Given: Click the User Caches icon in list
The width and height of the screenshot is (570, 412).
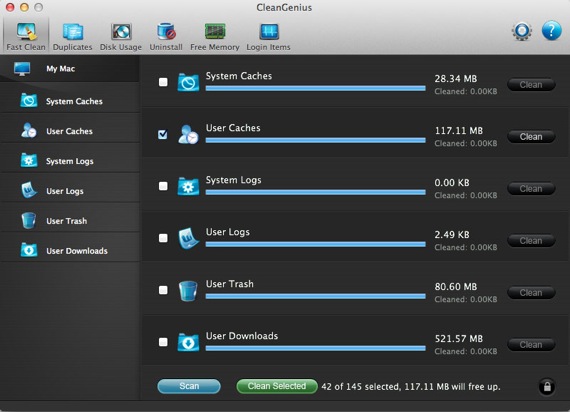Looking at the screenshot, I should point(188,134).
